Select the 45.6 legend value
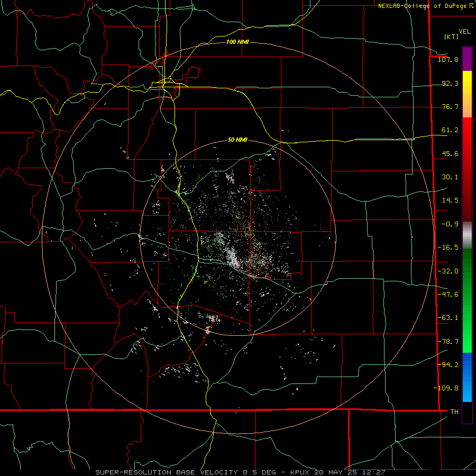Viewport: 476px width, 476px height. point(450,153)
